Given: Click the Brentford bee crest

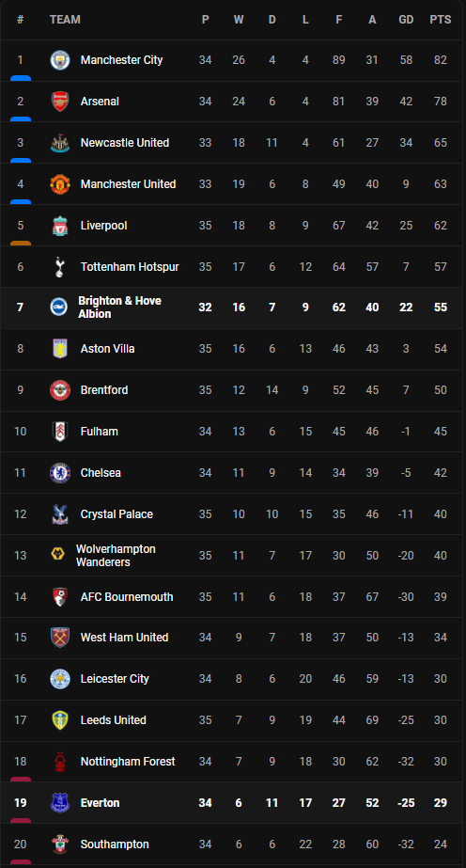Looking at the screenshot, I should [60, 390].
